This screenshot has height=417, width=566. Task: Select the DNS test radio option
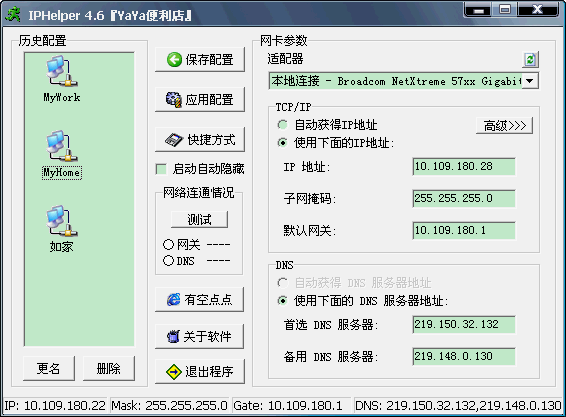point(168,260)
